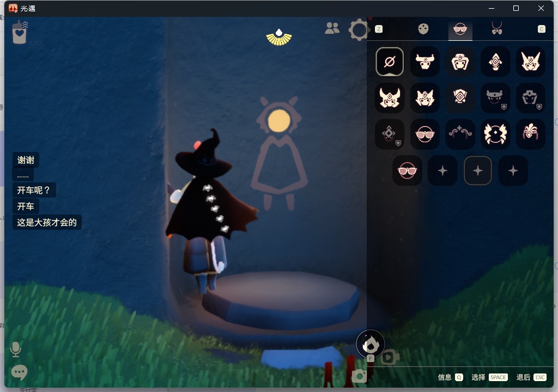Take a screenshot with the camera icon
The width and height of the screenshot is (558, 392).
point(360,376)
